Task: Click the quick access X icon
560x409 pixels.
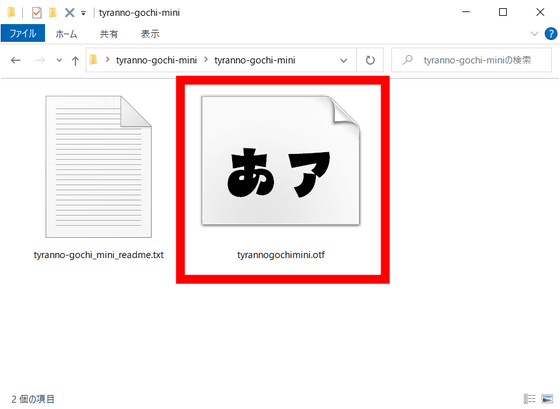Action: tap(69, 13)
